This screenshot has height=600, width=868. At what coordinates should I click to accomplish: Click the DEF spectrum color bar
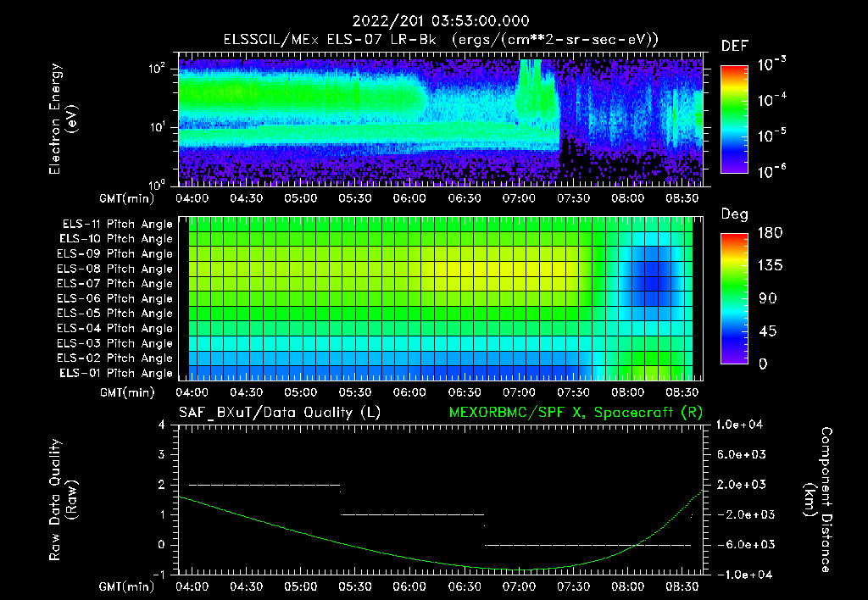[734, 119]
